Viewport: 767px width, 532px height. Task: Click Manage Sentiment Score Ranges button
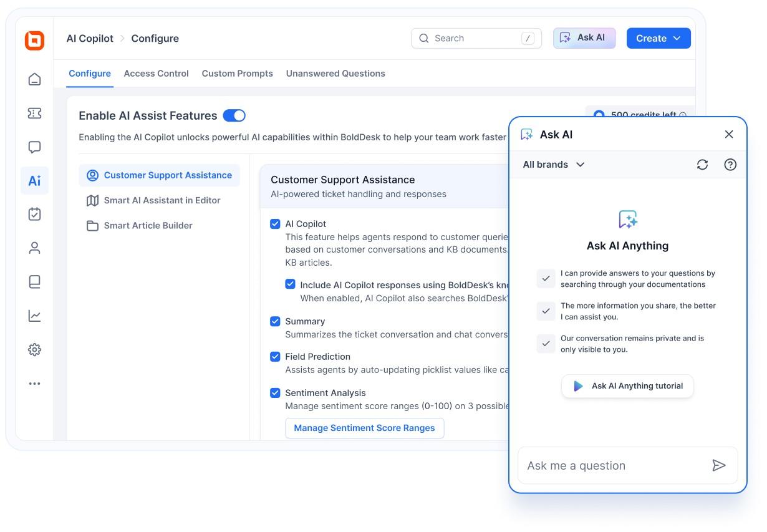point(364,428)
